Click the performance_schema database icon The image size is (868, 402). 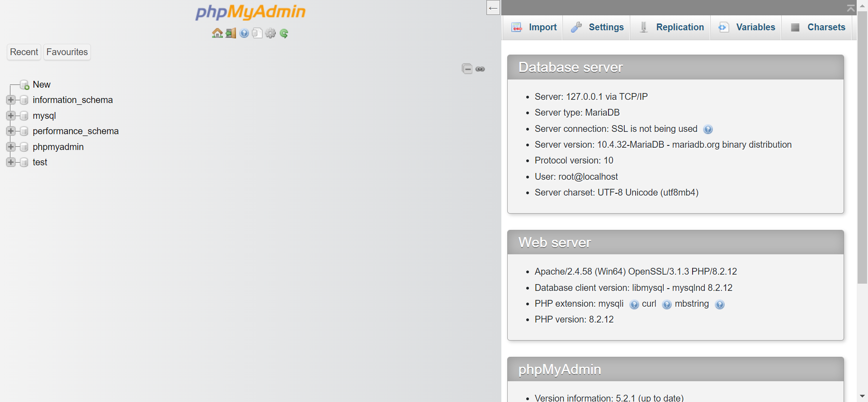24,131
